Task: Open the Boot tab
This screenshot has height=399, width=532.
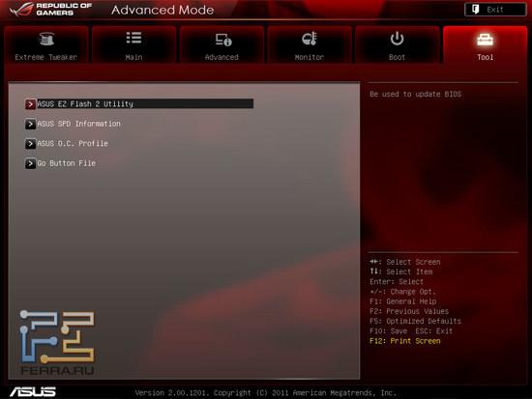Action: click(397, 44)
